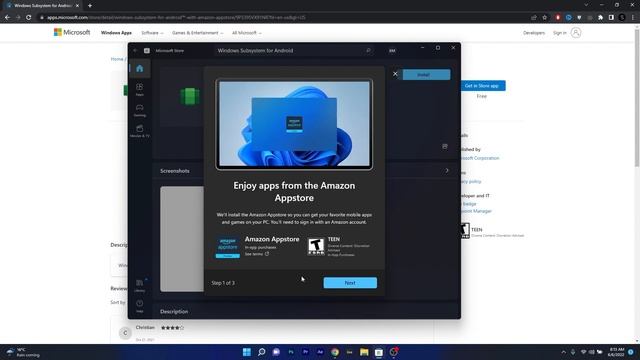Screen dimensions: 640x360
Task: Click Get in Store app button on webpage
Action: (x=482, y=86)
